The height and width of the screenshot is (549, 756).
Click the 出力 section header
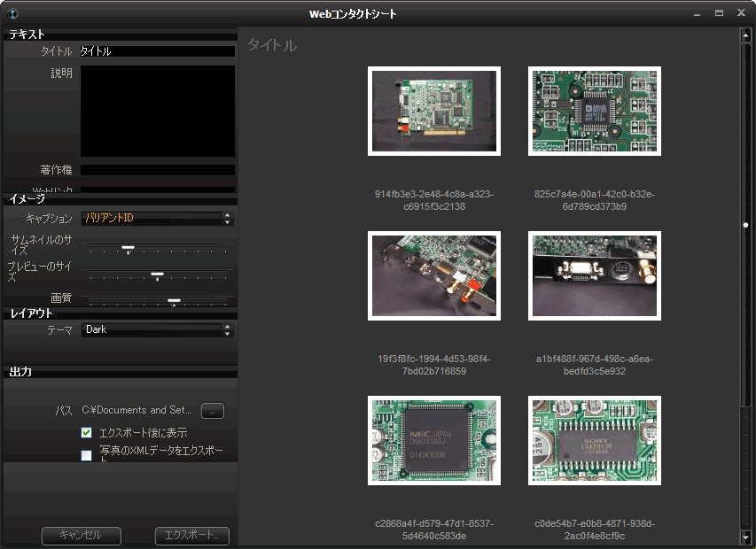121,372
